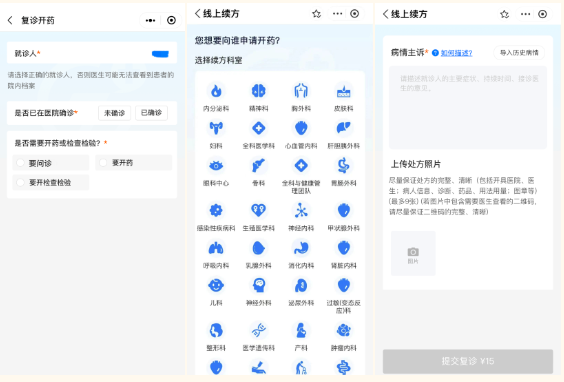This screenshot has height=382, width=564.
Task: Click the 提交复诊 ¥15 submit button
Action: tap(468, 361)
